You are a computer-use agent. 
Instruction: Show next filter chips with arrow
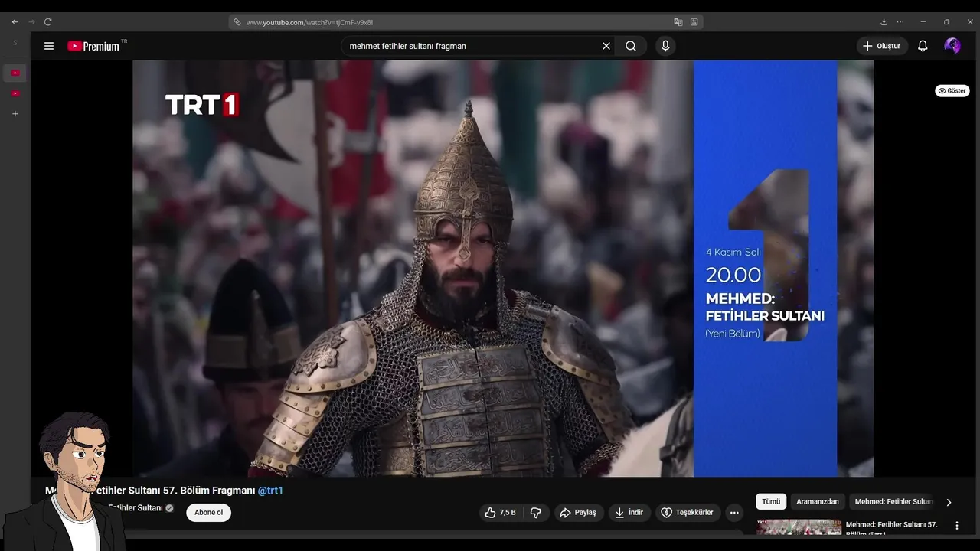pos(949,502)
